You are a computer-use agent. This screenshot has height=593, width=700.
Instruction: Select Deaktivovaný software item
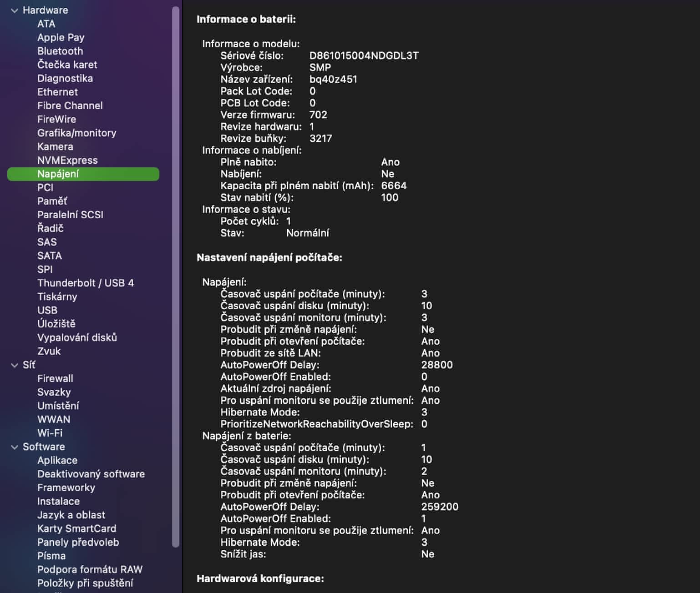tap(91, 474)
